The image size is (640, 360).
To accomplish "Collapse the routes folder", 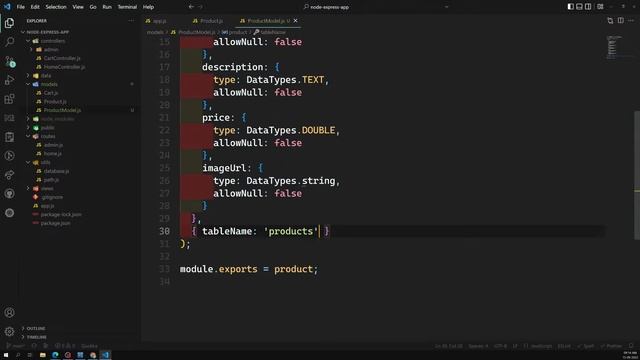I will click(x=48, y=136).
